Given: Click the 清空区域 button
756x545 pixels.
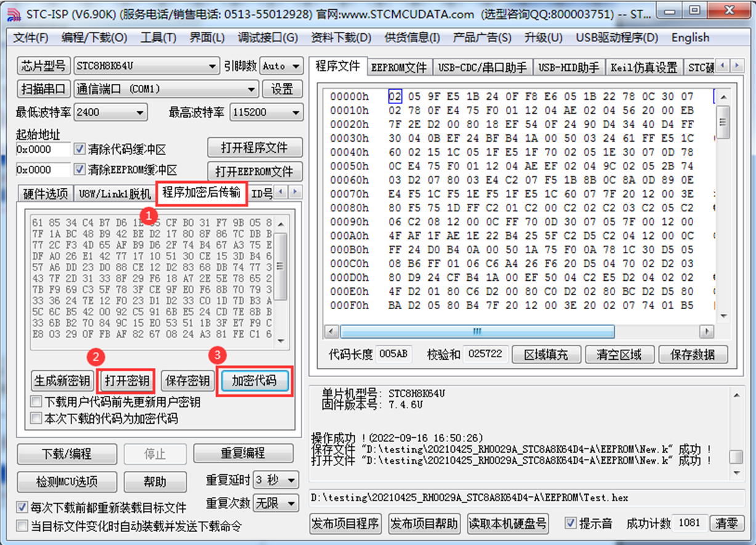Looking at the screenshot, I should tap(619, 355).
